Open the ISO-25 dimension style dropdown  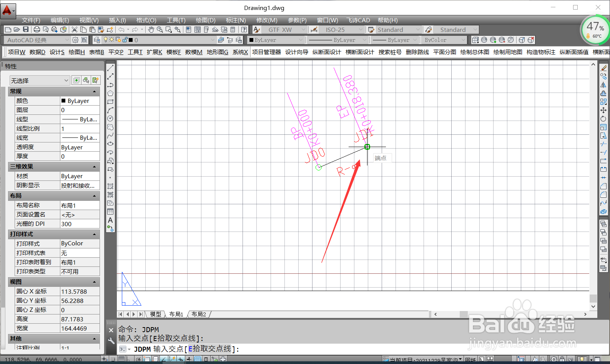pos(341,30)
